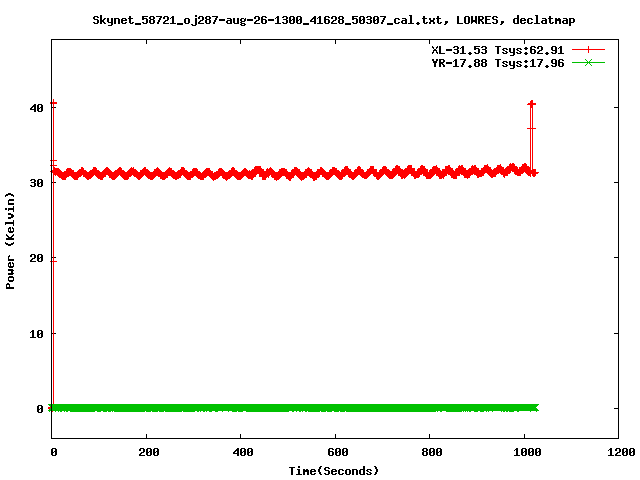Click the Power (Kelvin) axis label
640x480 pixels.
pyautogui.click(x=10, y=241)
